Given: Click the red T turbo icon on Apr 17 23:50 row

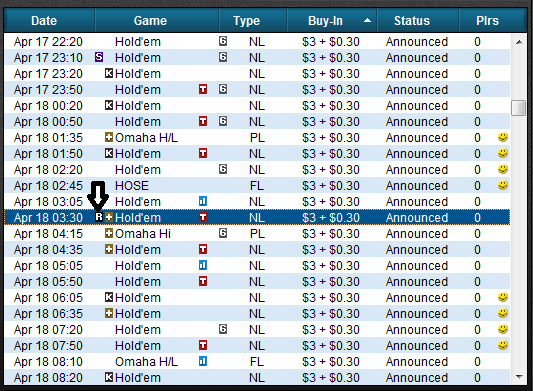Looking at the screenshot, I should [x=203, y=89].
